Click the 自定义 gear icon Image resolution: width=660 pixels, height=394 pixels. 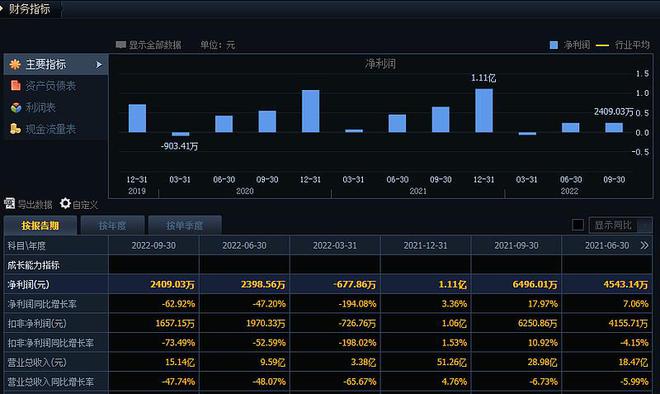[65, 203]
